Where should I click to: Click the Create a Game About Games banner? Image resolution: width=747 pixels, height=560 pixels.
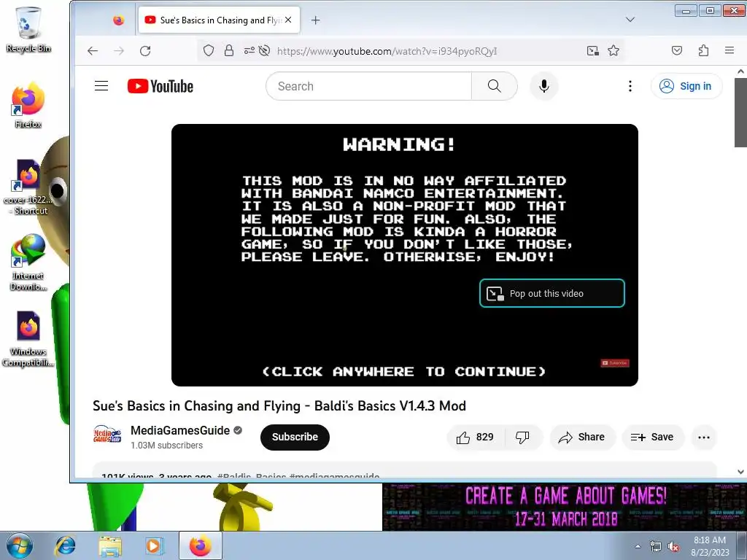[x=565, y=507]
